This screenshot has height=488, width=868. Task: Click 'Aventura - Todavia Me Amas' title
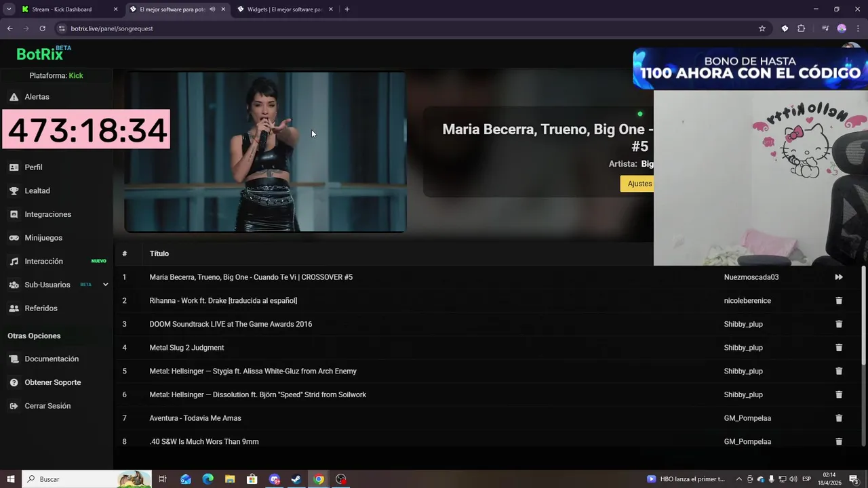click(195, 418)
